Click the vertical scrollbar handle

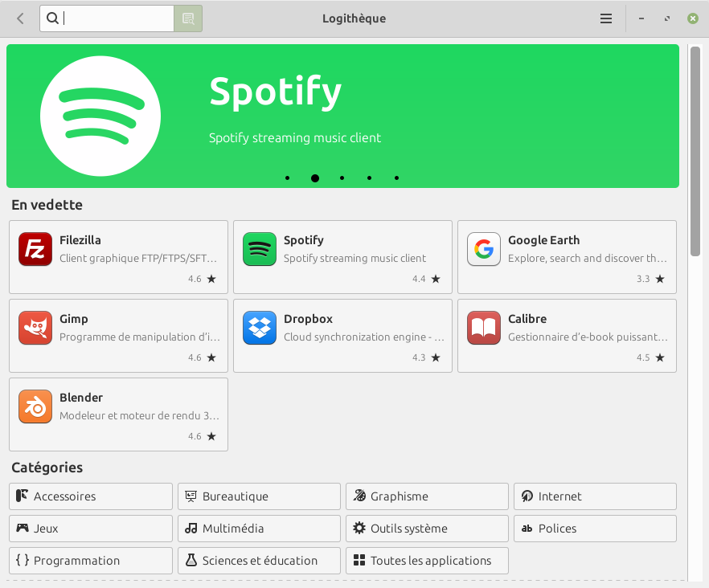pyautogui.click(x=695, y=153)
